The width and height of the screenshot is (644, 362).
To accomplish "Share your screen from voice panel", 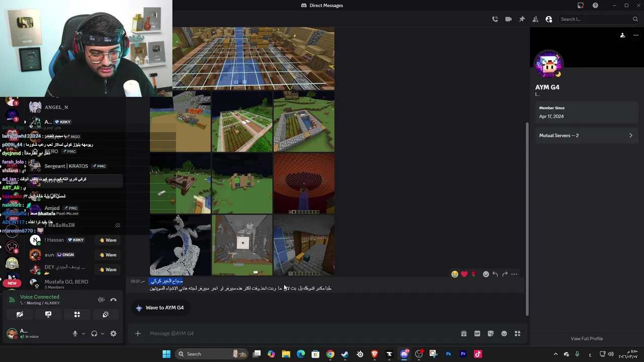I will click(x=48, y=314).
